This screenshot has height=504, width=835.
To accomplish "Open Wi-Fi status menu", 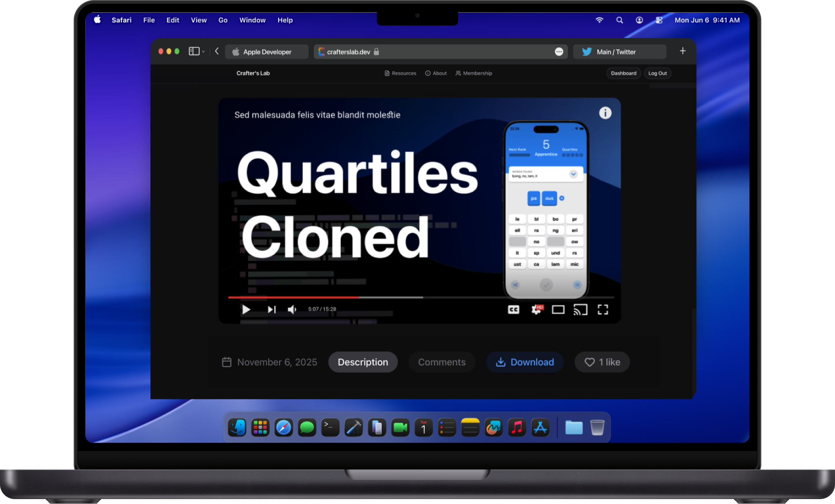I will (x=599, y=20).
